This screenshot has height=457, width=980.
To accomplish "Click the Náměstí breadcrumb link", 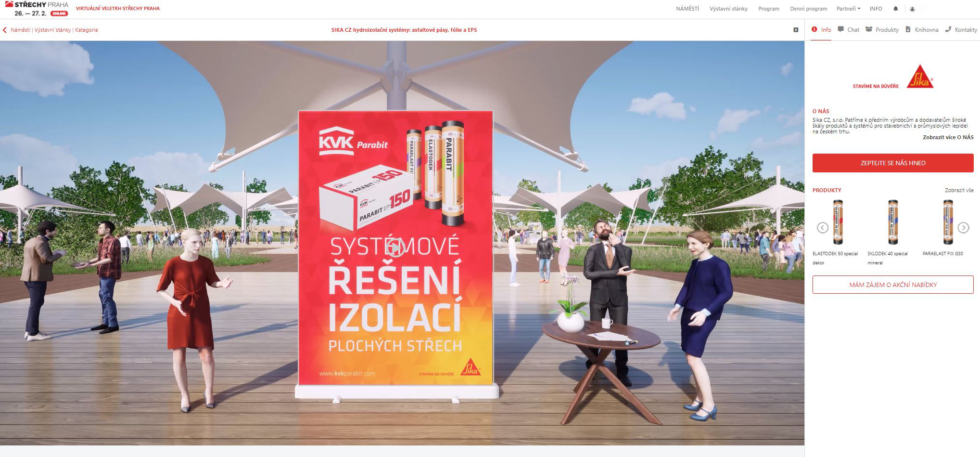I will click(x=20, y=30).
